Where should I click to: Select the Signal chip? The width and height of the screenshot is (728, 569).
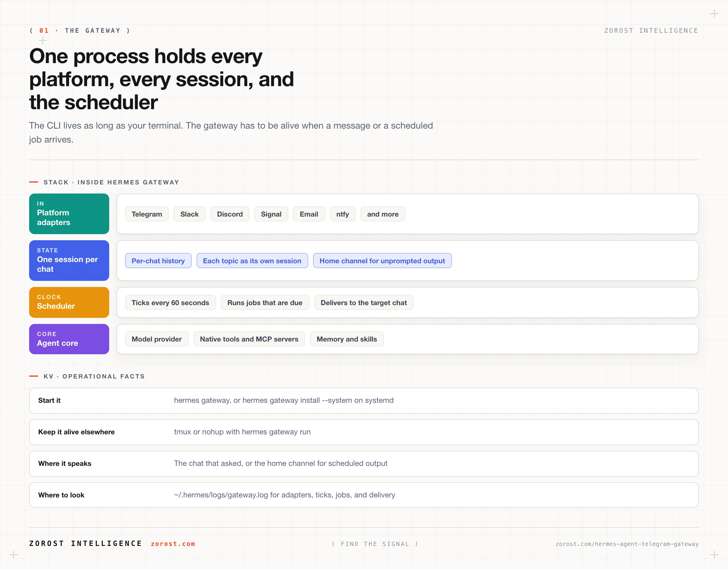coord(271,214)
